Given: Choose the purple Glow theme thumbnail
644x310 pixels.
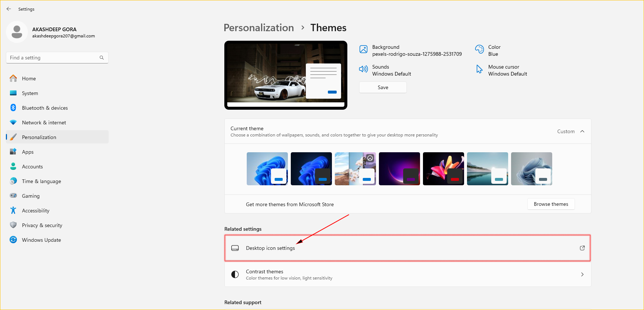Looking at the screenshot, I should point(399,168).
